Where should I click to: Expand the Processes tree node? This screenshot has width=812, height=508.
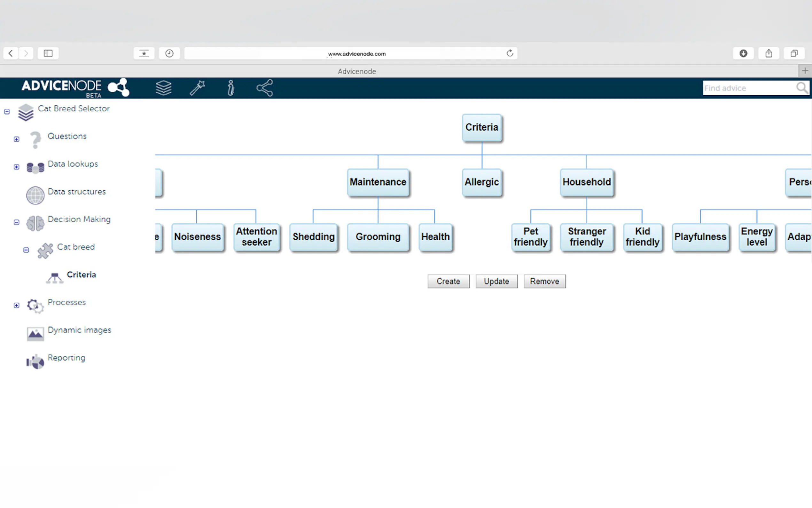point(16,306)
